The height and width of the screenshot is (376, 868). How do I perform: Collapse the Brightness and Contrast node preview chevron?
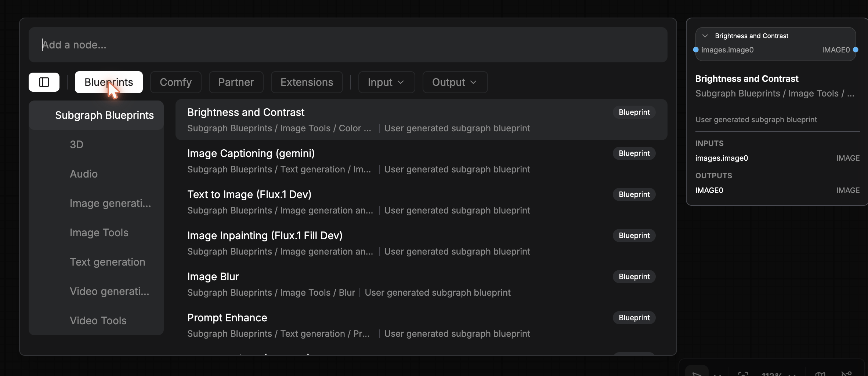coord(705,36)
